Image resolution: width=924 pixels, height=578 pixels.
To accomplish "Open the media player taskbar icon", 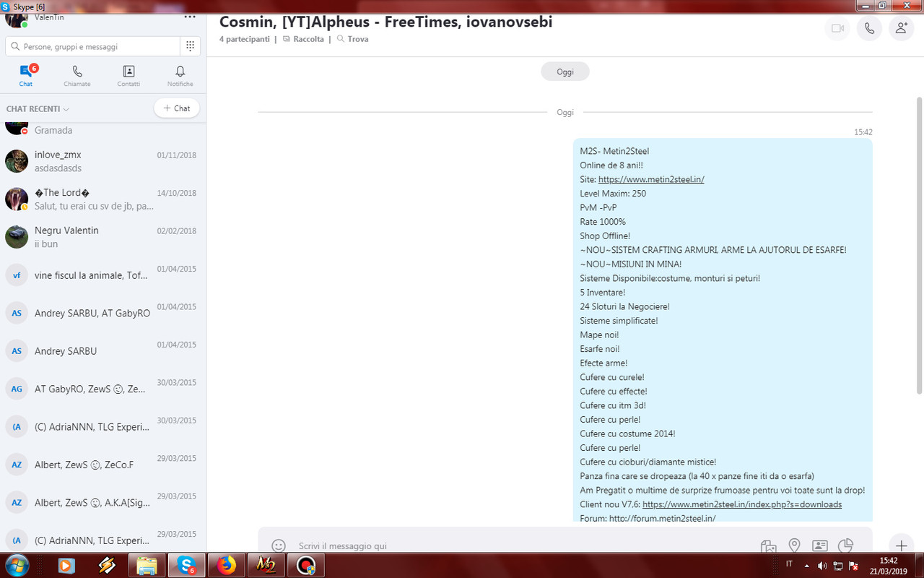I will (66, 565).
